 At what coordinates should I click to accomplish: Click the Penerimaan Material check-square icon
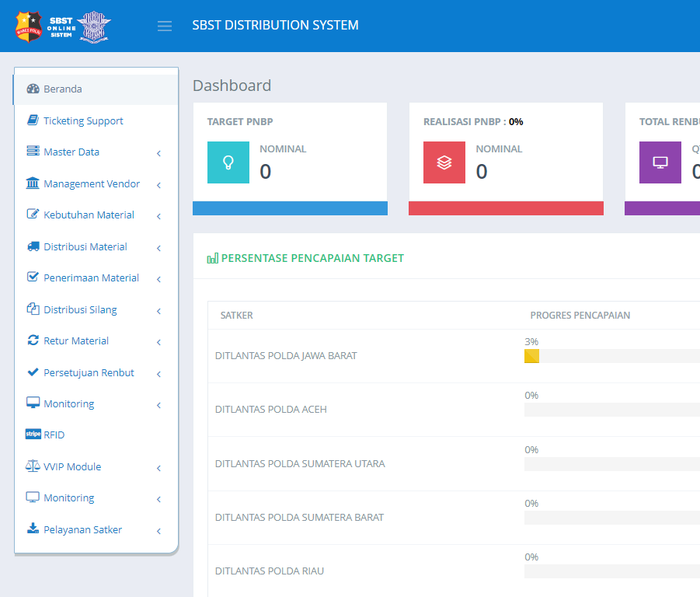[33, 277]
